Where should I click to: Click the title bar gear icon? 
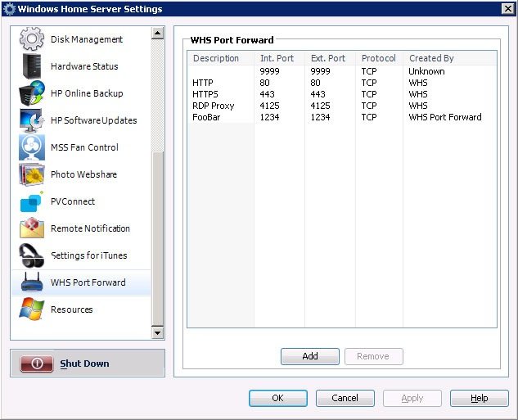pyautogui.click(x=9, y=9)
